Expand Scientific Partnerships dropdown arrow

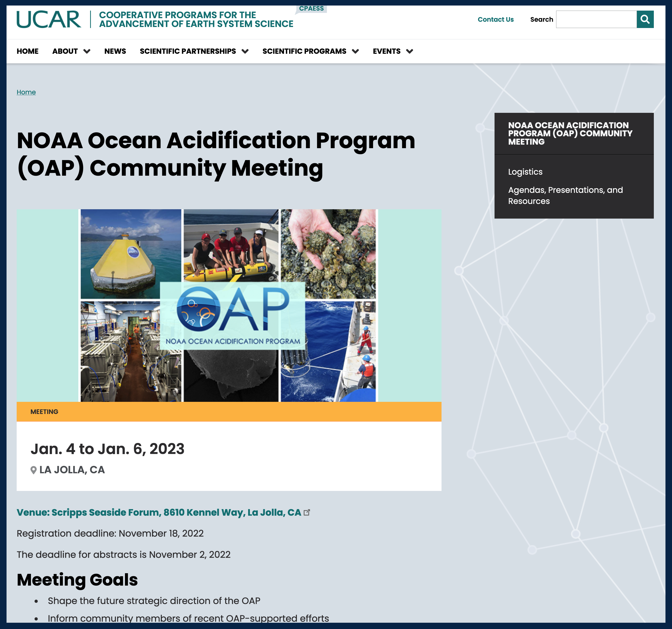[x=245, y=51]
